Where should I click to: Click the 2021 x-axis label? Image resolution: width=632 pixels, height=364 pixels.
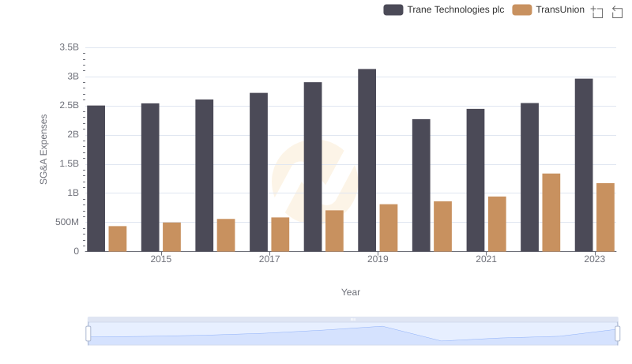tap(486, 259)
